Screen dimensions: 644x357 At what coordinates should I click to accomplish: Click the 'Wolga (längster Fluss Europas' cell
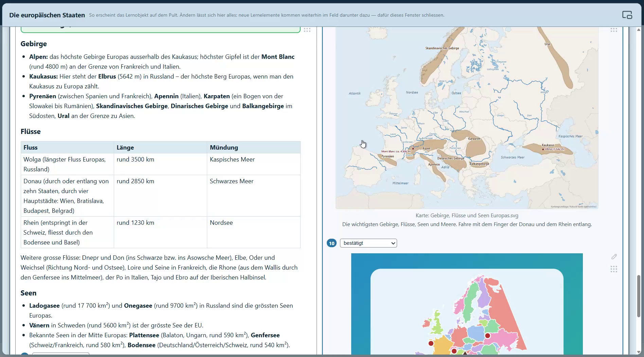pos(67,164)
